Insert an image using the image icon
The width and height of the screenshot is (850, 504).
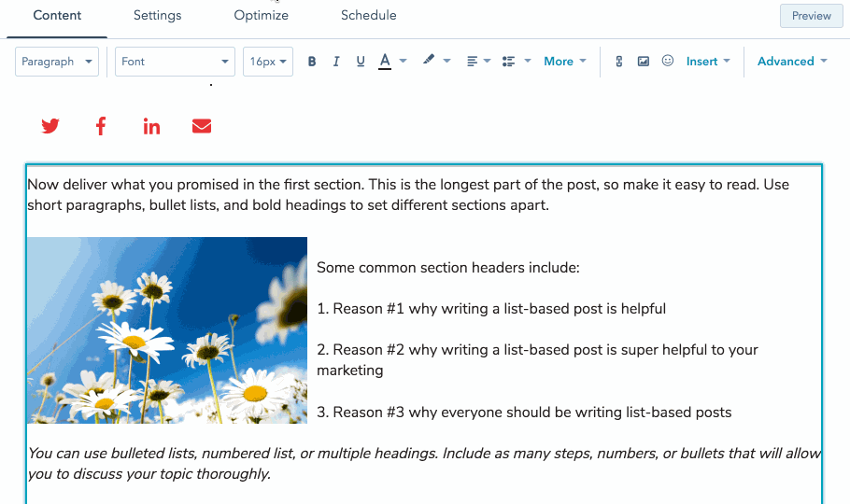643,62
